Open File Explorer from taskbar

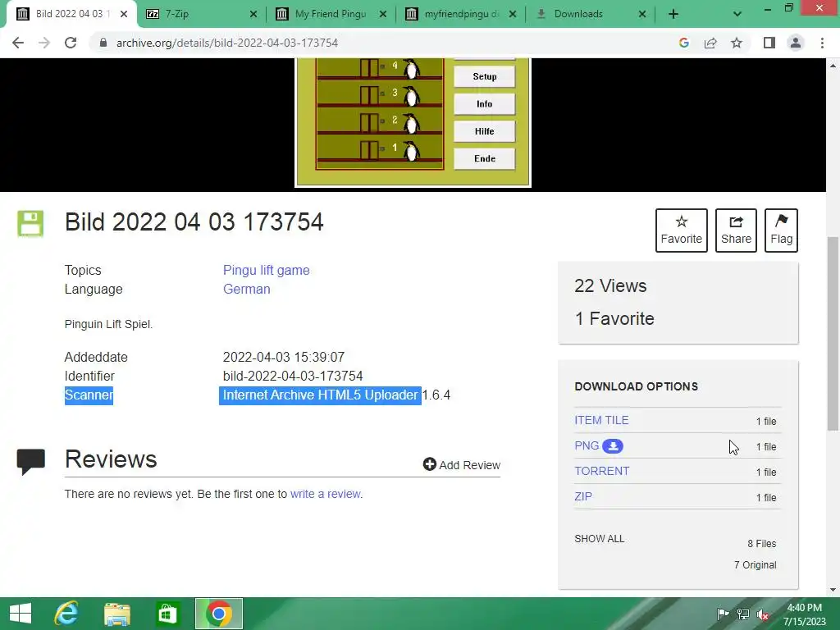117,614
